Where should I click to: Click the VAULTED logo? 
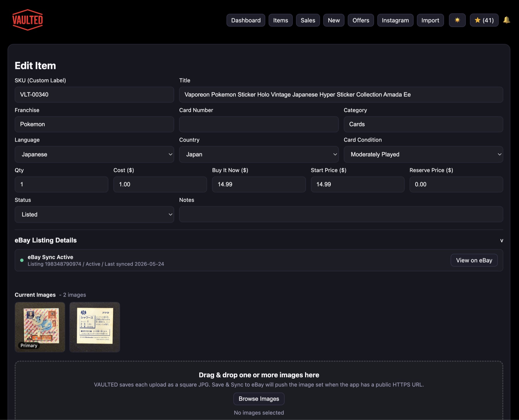28,20
